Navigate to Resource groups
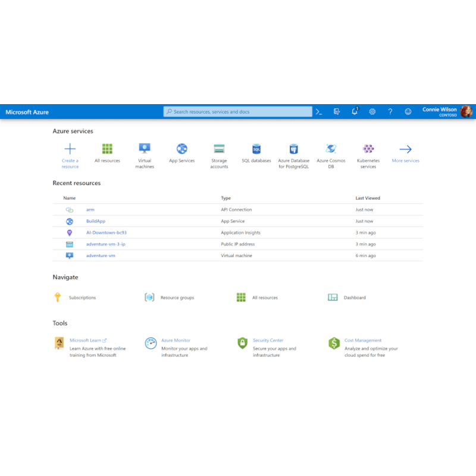The height and width of the screenshot is (476, 476). click(177, 297)
